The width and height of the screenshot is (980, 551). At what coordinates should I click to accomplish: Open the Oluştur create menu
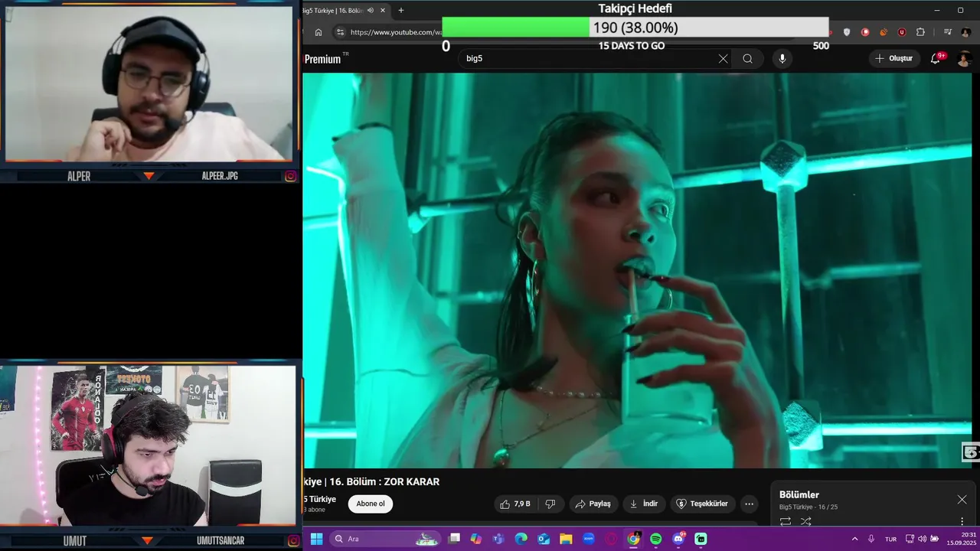coord(893,58)
